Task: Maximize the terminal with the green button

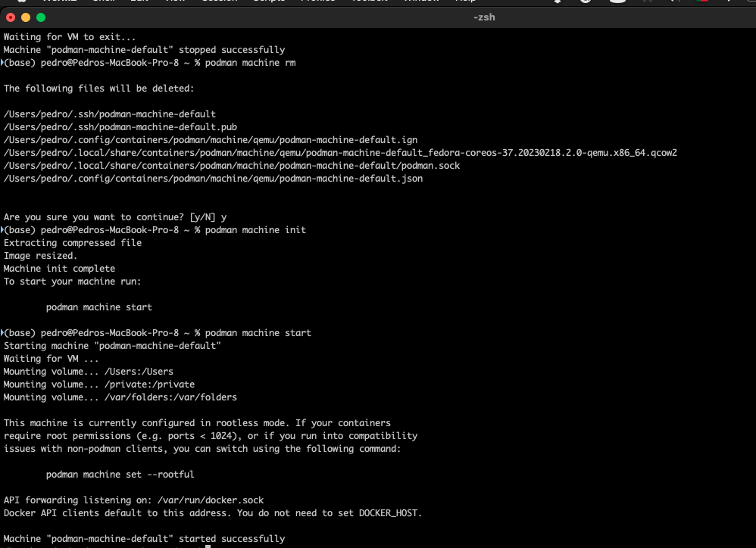Action: [41, 17]
